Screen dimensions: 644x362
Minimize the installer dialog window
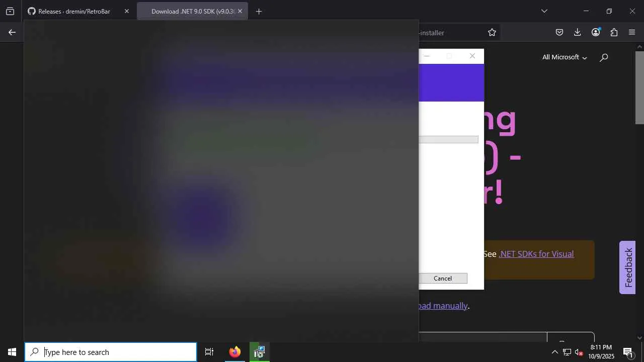(427, 56)
